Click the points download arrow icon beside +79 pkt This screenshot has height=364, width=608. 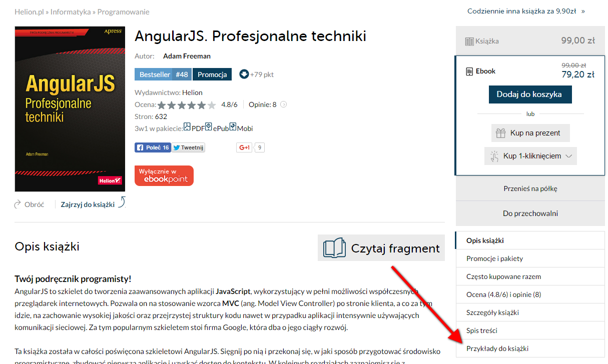pyautogui.click(x=244, y=74)
